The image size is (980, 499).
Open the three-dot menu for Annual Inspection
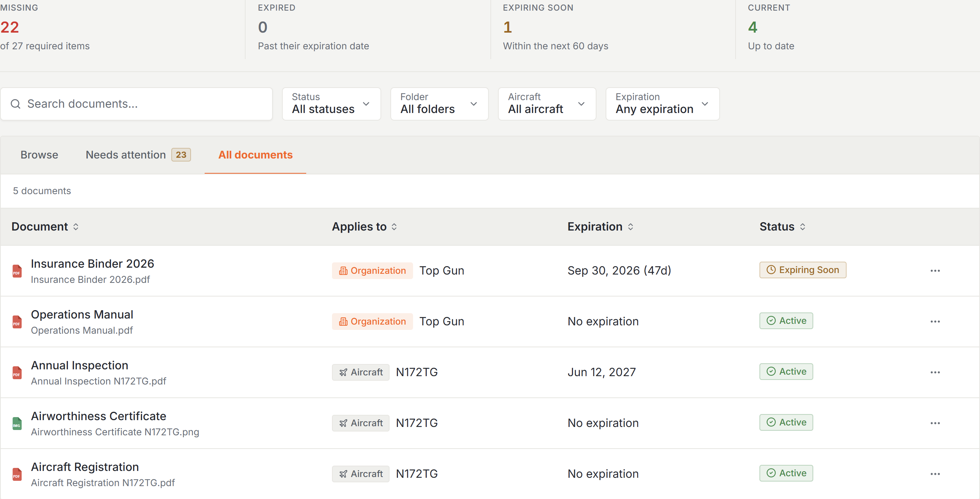935,372
